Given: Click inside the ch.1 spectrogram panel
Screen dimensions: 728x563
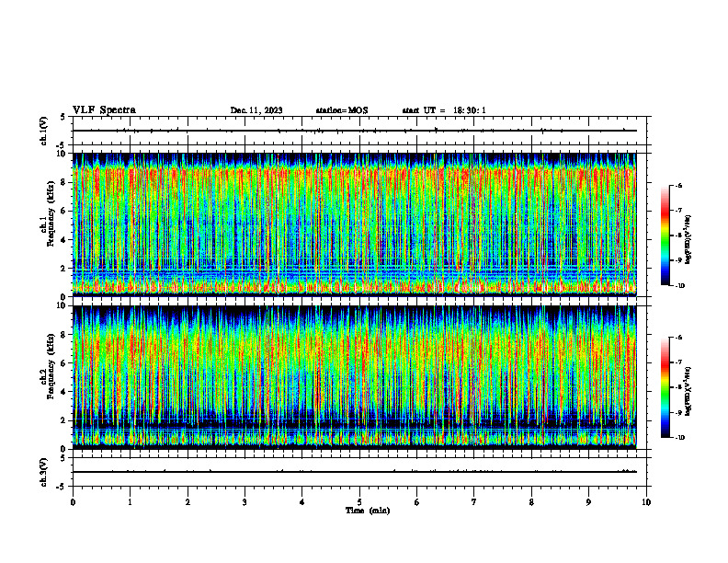Looking at the screenshot, I should point(355,224).
